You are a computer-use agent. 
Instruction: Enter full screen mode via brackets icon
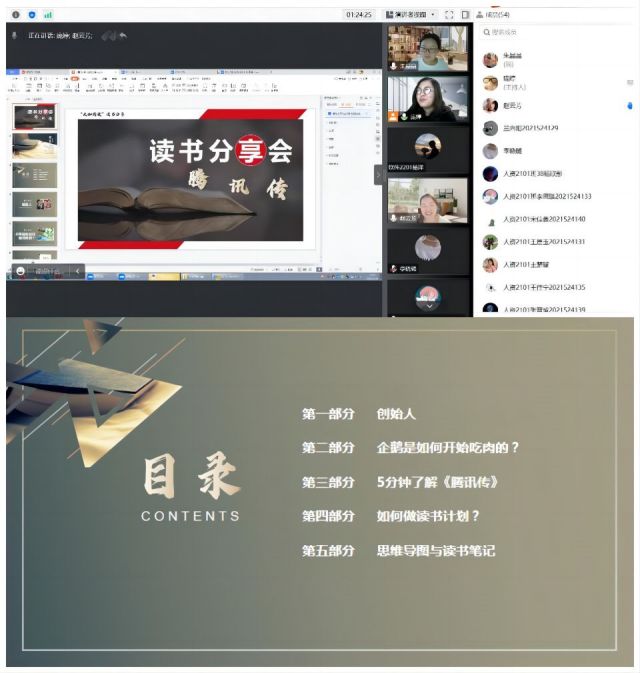click(x=449, y=15)
